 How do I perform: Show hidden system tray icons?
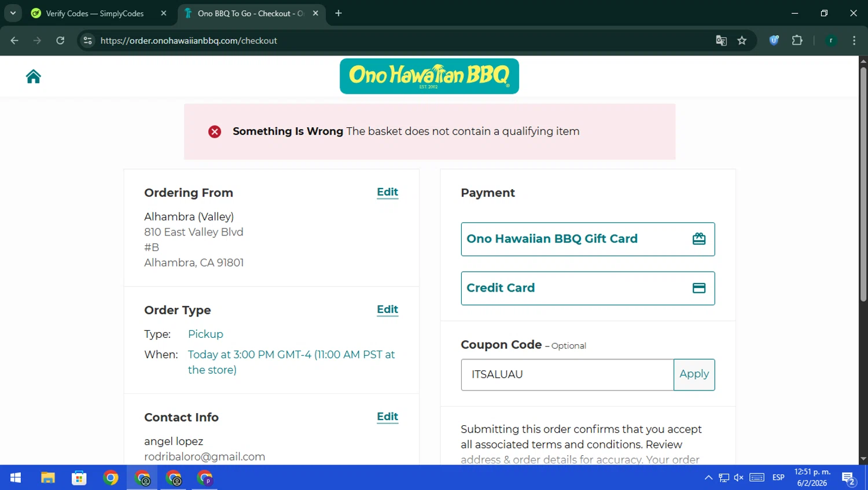(x=708, y=478)
